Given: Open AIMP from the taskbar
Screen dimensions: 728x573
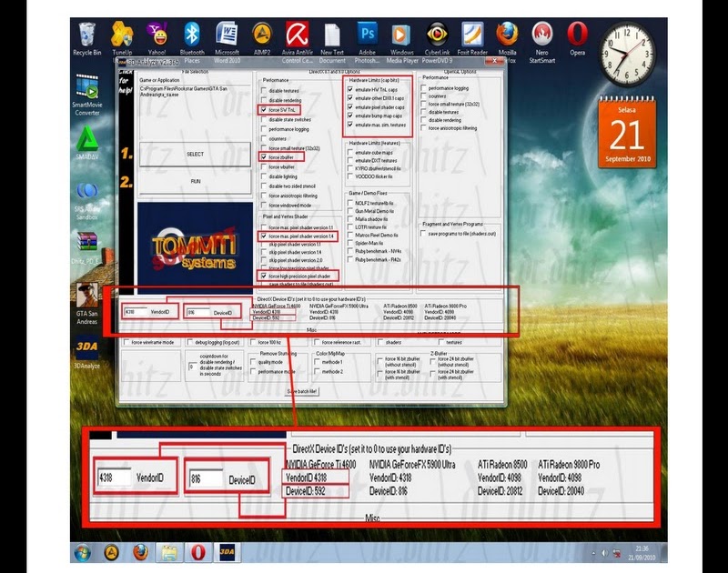Looking at the screenshot, I should tap(111, 553).
